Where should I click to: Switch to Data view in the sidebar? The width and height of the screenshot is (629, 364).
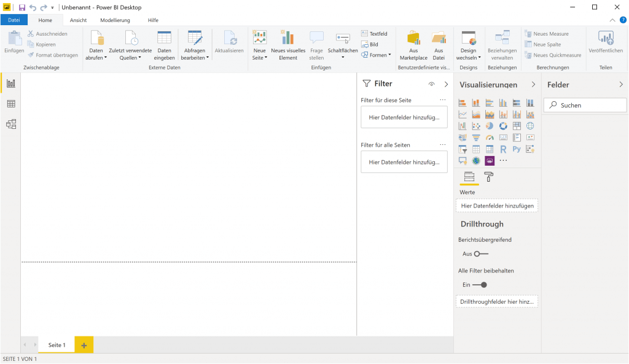pos(10,104)
